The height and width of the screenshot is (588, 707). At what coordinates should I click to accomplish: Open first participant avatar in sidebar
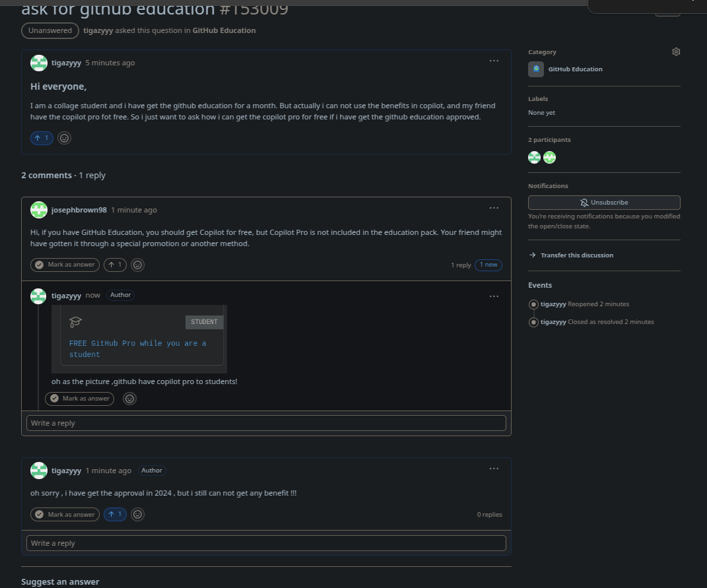point(534,157)
